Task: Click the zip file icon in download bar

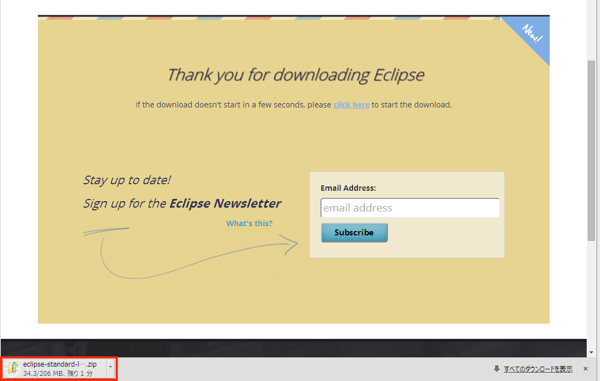Action: [12, 368]
